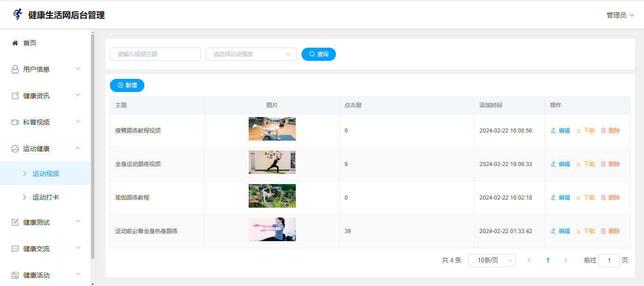
Task: Click the previous page arrow in pagination
Action: [529, 261]
